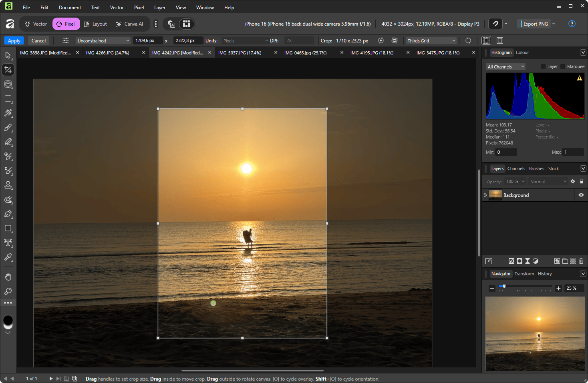Toggle the layer lock icon
Image resolution: width=588 pixels, height=383 pixels.
[582, 181]
